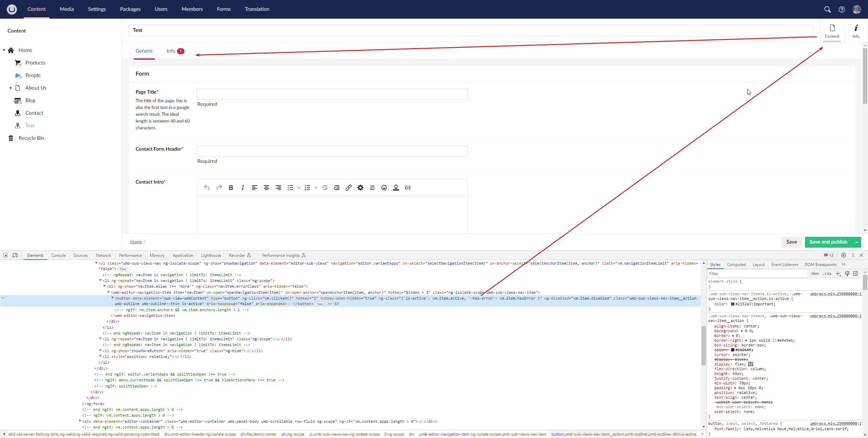The image size is (868, 438).
Task: Toggle bold formatting in the Contact Intro editor
Action: point(231,187)
